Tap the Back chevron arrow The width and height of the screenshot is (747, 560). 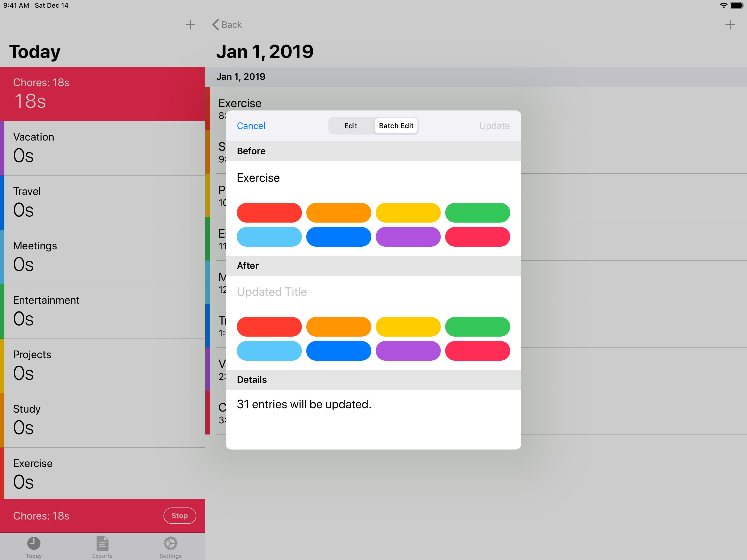pos(216,25)
